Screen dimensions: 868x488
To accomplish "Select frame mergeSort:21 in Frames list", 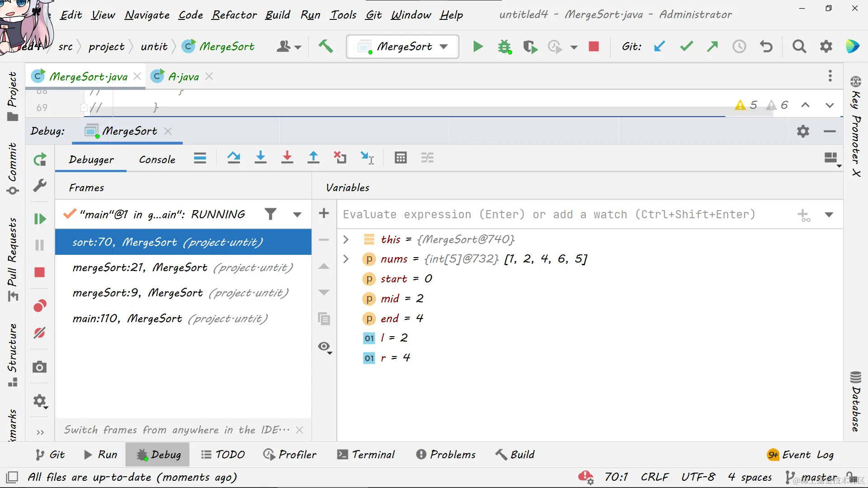I will [183, 268].
